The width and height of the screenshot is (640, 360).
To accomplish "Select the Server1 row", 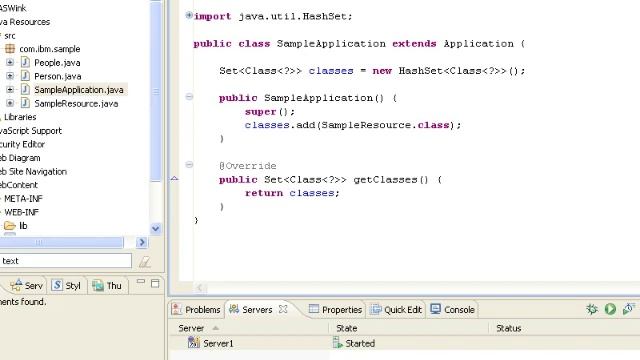I will (x=404, y=343).
